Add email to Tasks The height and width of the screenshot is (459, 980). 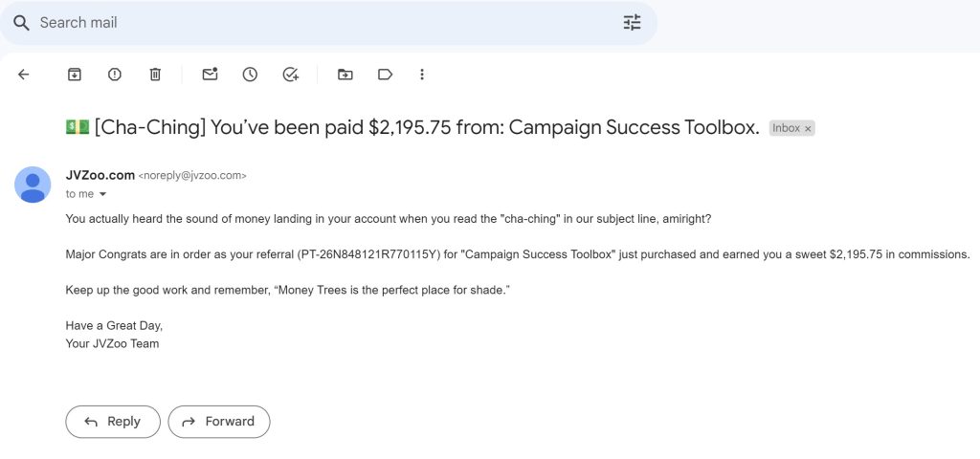click(x=291, y=75)
